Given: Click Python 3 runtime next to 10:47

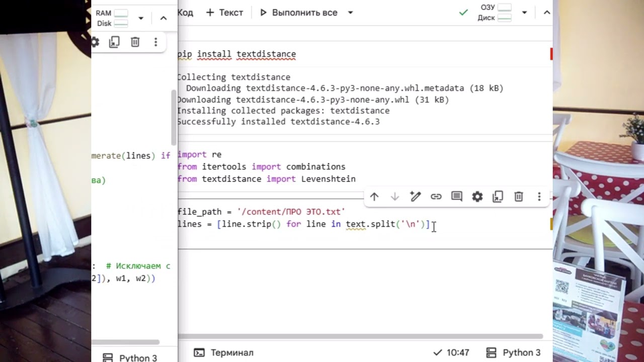Looking at the screenshot, I should tap(514, 352).
